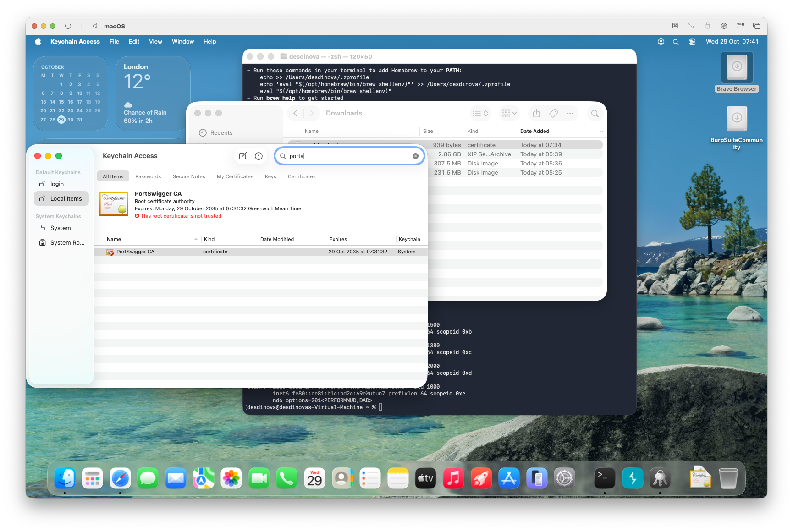The height and width of the screenshot is (532, 793).
Task: Launch Keychain Access from the Dock
Action: 660,478
